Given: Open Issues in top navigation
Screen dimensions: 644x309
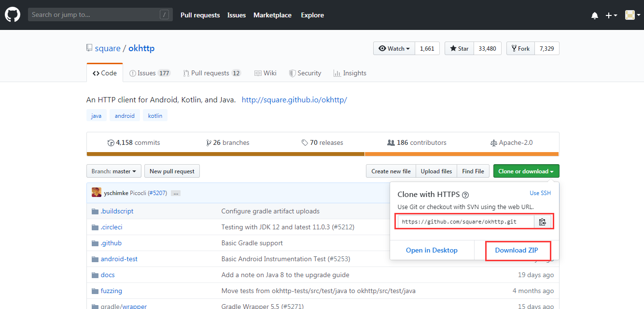Looking at the screenshot, I should click(x=237, y=15).
